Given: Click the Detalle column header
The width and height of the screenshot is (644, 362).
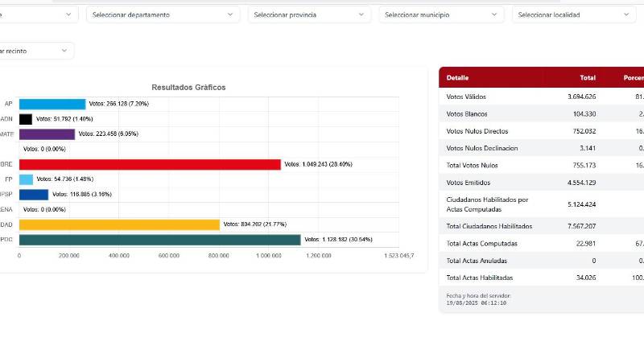Looking at the screenshot, I should [457, 78].
